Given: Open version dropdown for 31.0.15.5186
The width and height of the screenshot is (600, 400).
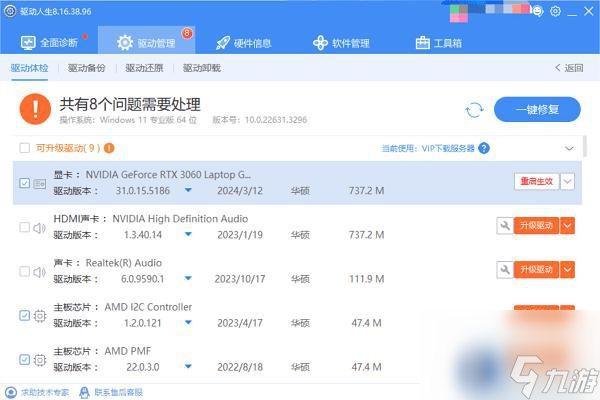Looking at the screenshot, I should pyautogui.click(x=188, y=190).
